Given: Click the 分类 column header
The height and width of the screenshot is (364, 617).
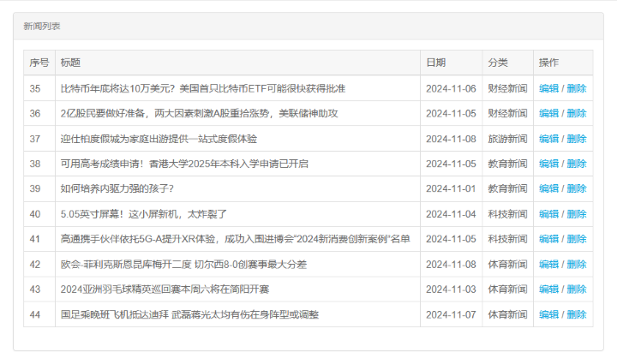Looking at the screenshot, I should (498, 63).
